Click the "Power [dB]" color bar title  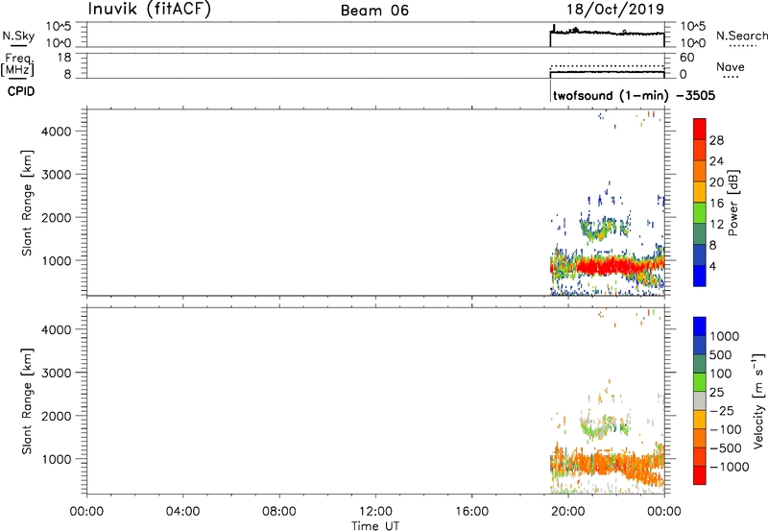coord(732,203)
